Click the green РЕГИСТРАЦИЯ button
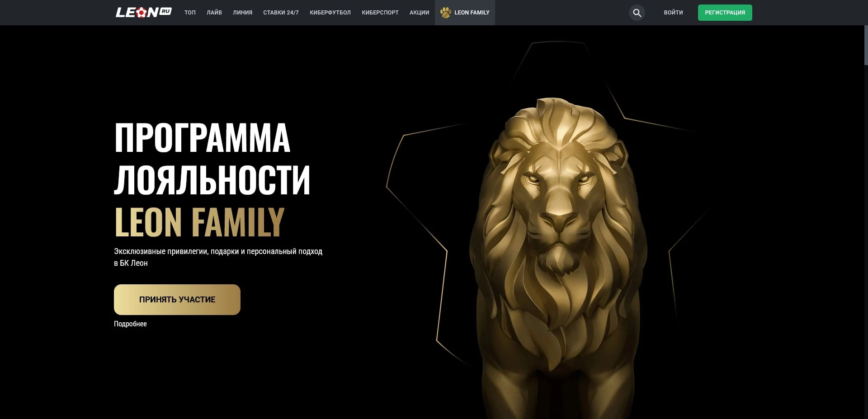The height and width of the screenshot is (419, 868). click(x=725, y=13)
